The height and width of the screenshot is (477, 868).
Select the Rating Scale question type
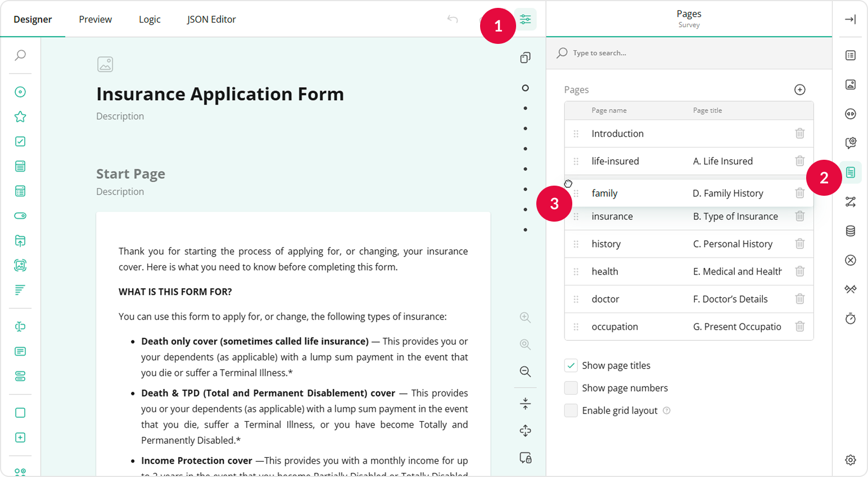point(20,116)
